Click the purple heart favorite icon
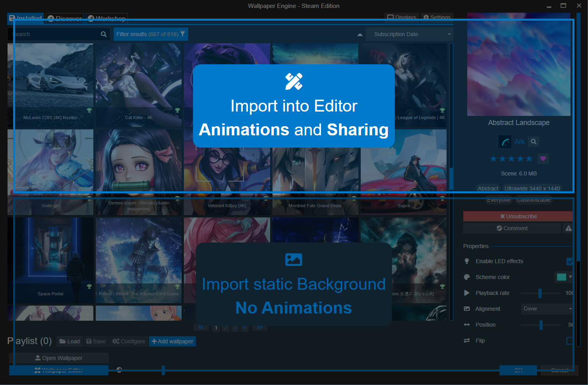Screen dimensions: 588x385 tap(543, 159)
